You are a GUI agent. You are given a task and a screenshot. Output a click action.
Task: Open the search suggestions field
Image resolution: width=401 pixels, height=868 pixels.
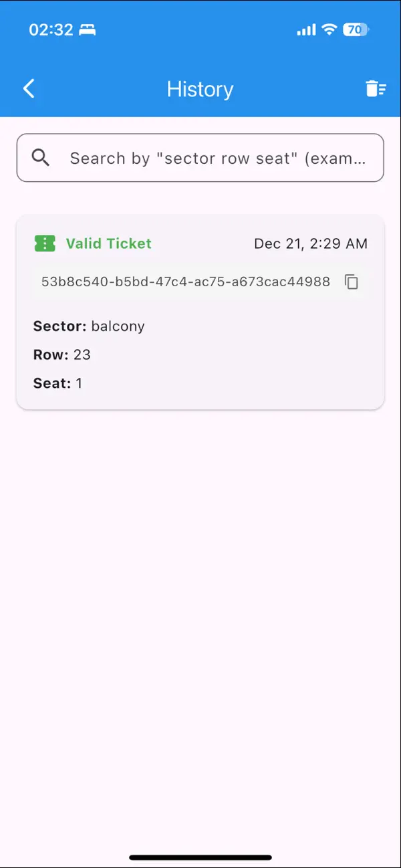point(200,158)
